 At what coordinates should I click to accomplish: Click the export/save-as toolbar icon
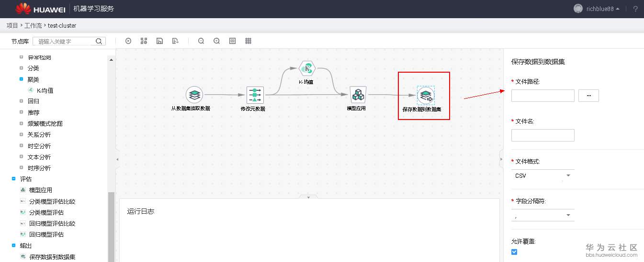175,41
